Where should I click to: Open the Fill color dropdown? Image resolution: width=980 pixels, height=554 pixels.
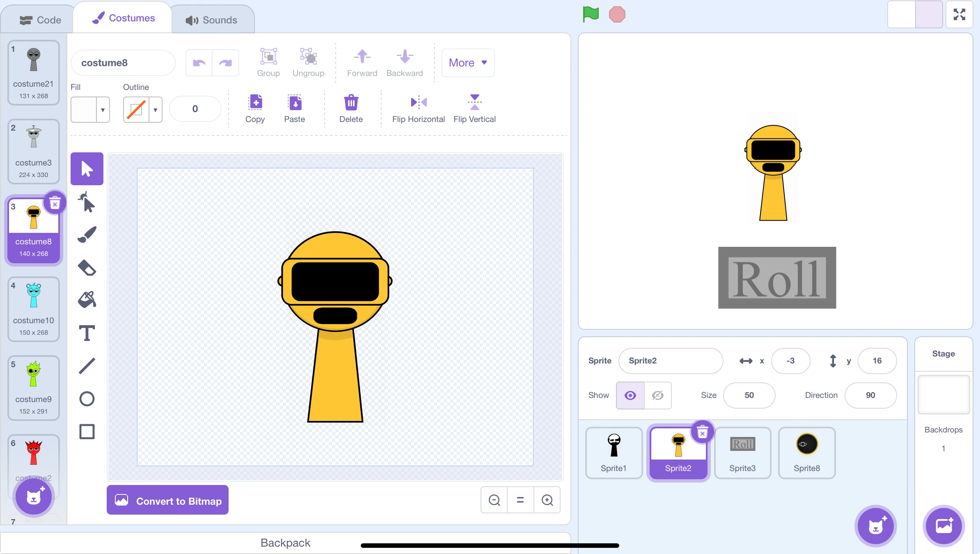tap(103, 110)
